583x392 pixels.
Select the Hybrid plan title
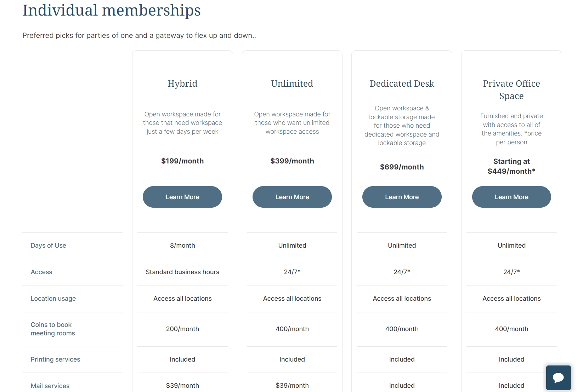[182, 83]
